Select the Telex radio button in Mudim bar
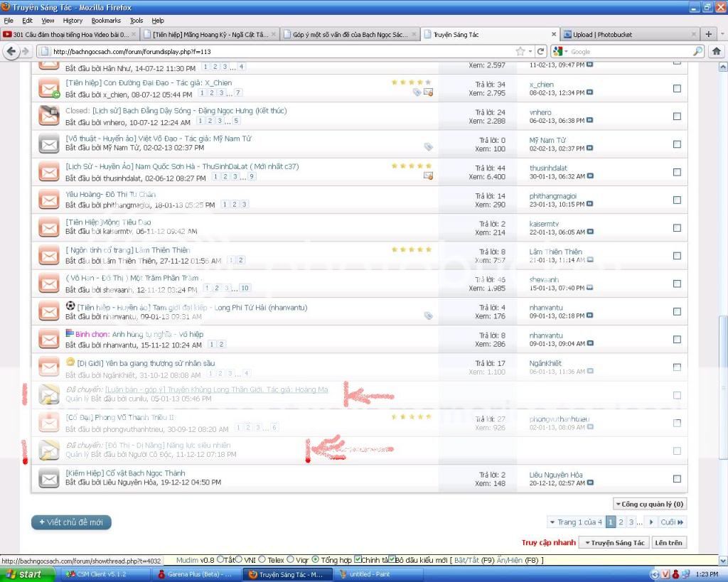728x582 pixels. tap(262, 559)
